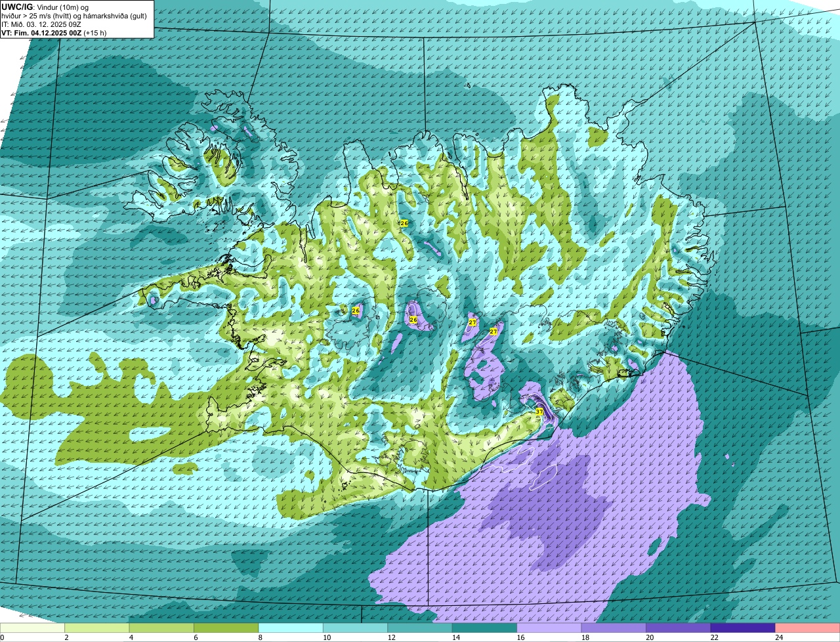Click the '2' value on the wind scale

point(66,637)
